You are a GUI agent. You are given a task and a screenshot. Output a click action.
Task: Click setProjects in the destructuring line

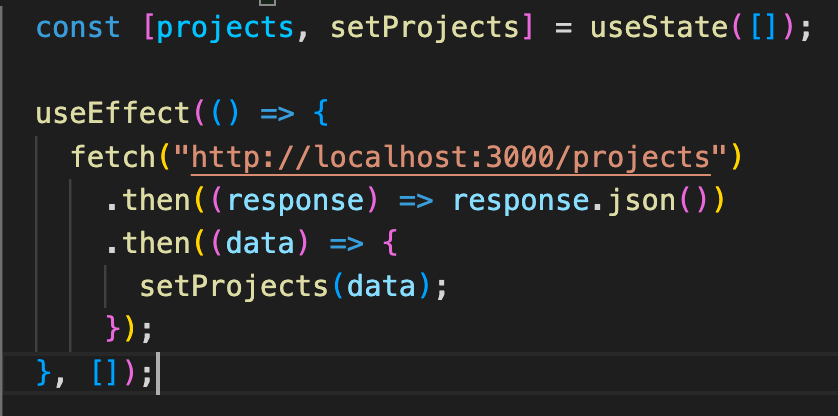[424, 27]
